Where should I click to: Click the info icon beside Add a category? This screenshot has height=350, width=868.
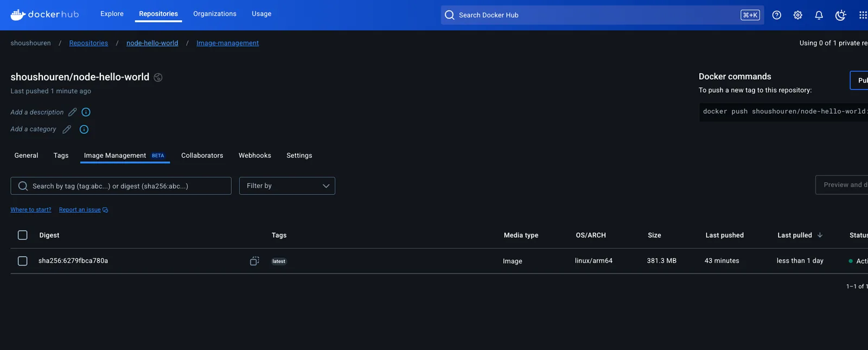click(84, 129)
